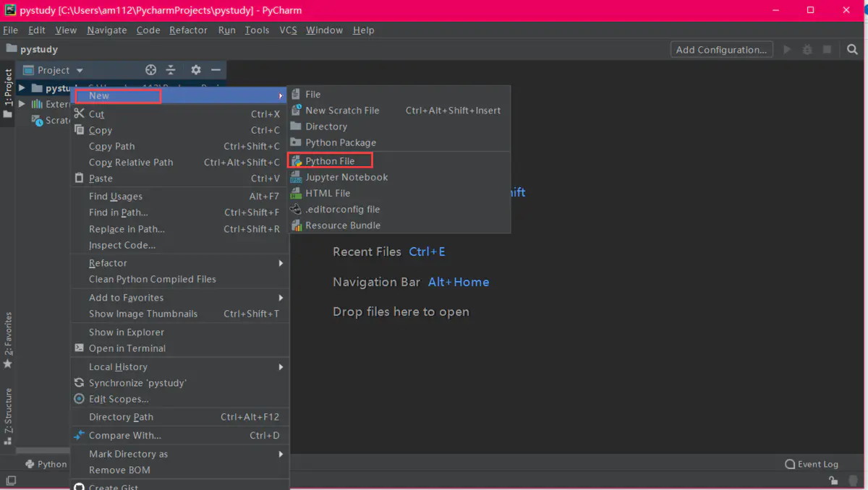The width and height of the screenshot is (868, 490).
Task: Choose Inspect Code menu entry
Action: (122, 245)
